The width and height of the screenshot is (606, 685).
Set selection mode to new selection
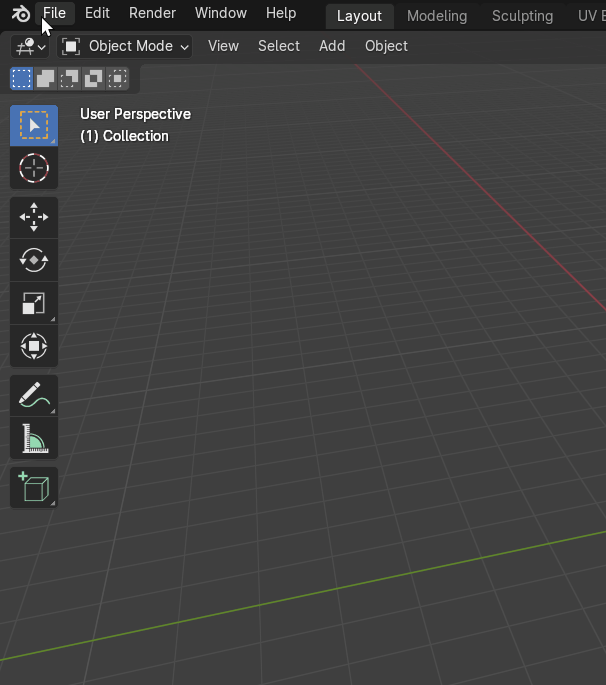click(x=21, y=79)
